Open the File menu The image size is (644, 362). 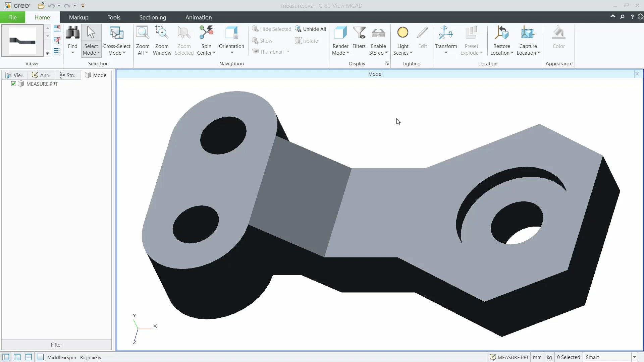pyautogui.click(x=12, y=17)
